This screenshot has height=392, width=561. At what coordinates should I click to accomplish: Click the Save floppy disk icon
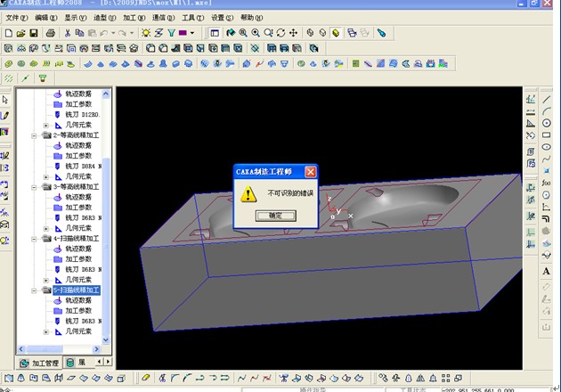(x=34, y=33)
